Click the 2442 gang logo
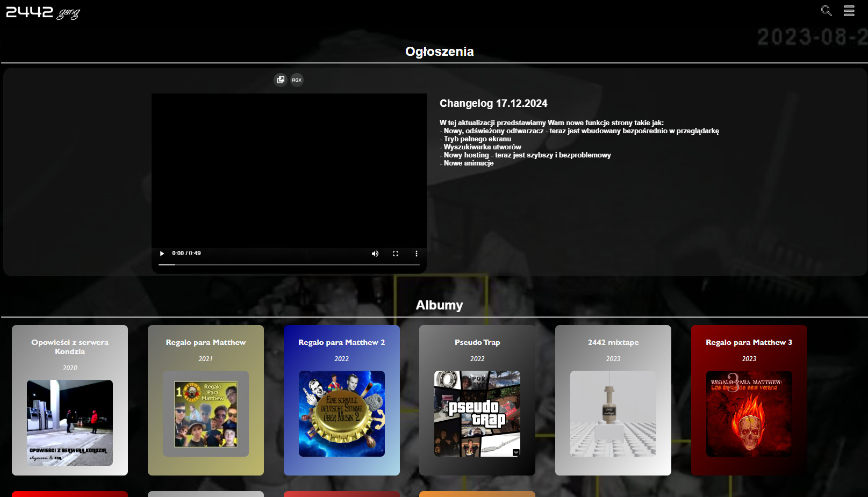Viewport: 868px width, 497px height. click(x=42, y=12)
